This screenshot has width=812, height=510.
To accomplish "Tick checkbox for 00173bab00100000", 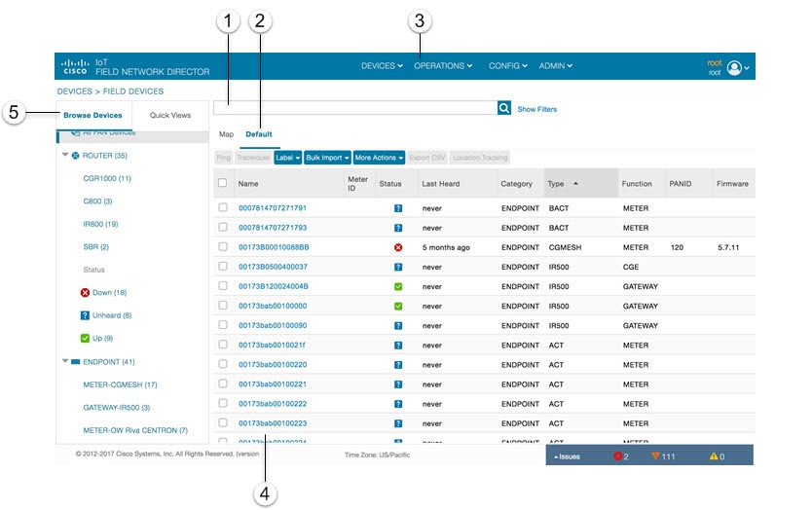I will tap(223, 305).
